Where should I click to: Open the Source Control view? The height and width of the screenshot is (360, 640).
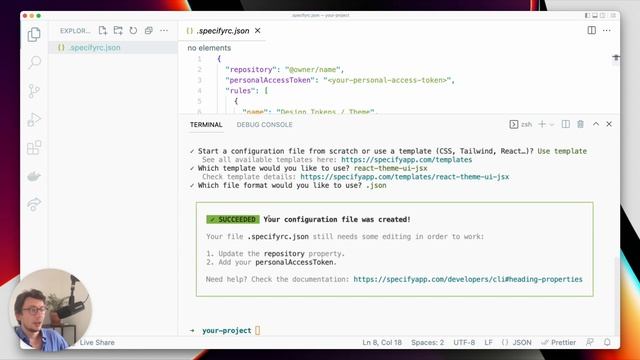pyautogui.click(x=34, y=91)
